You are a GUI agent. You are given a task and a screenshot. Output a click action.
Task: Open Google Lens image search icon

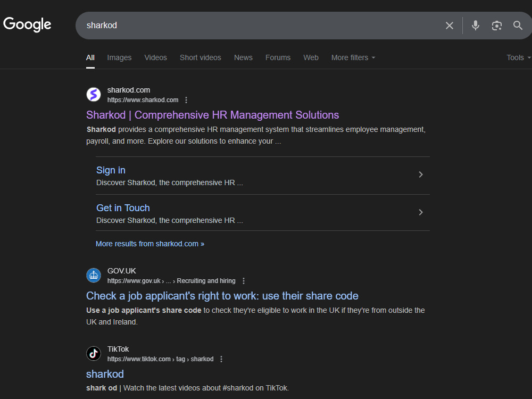coord(497,26)
